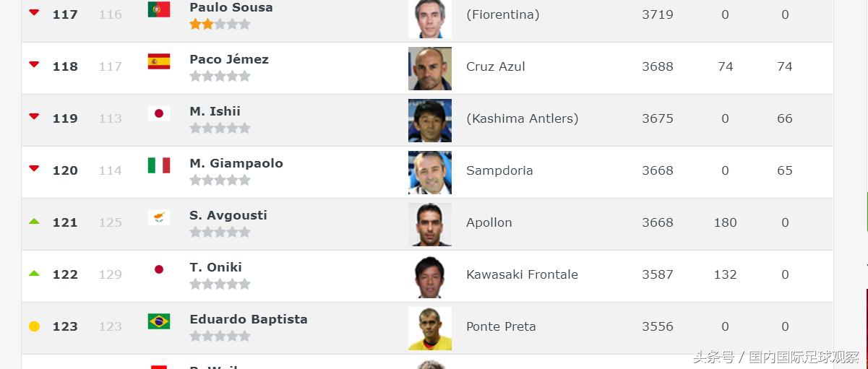The height and width of the screenshot is (369, 868).
Task: Click the star rating under Paulo Sousa
Action: tap(220, 24)
